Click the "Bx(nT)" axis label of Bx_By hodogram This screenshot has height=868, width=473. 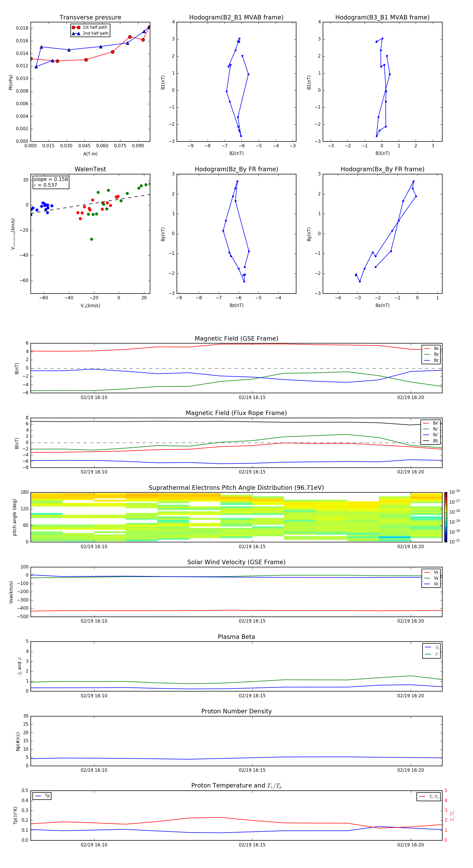point(382,305)
